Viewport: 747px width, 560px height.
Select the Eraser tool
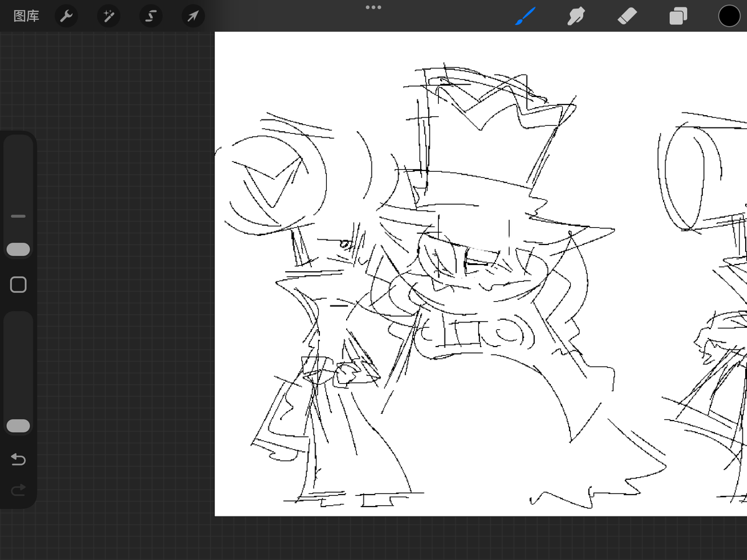(627, 16)
